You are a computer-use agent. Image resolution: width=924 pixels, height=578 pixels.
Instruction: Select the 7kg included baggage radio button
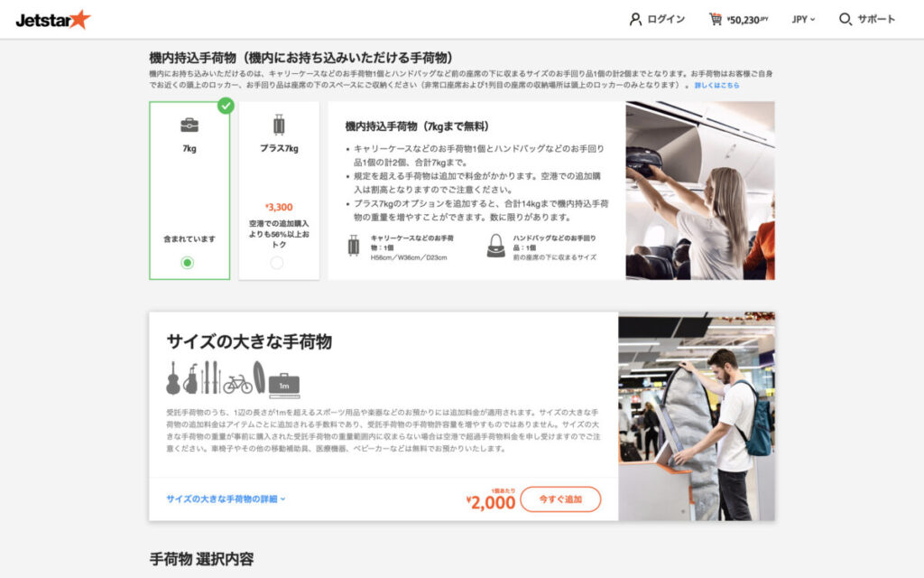[x=188, y=263]
